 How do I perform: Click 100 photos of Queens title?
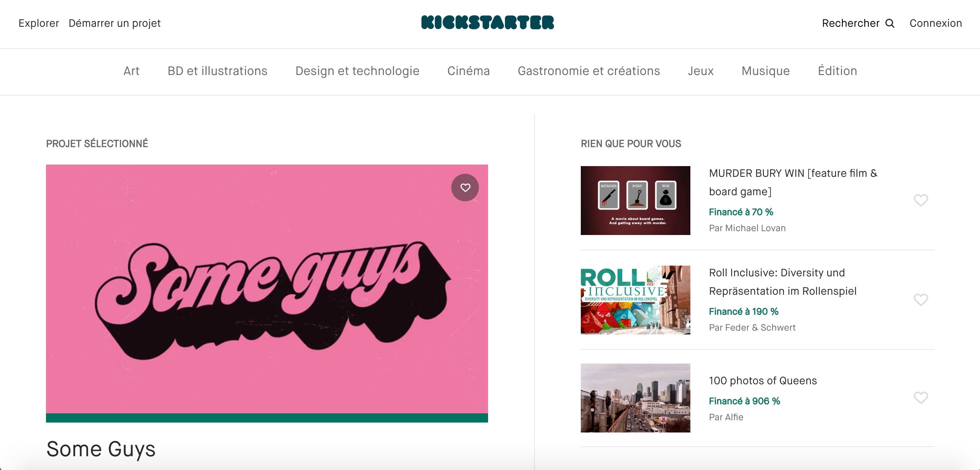pos(763,380)
